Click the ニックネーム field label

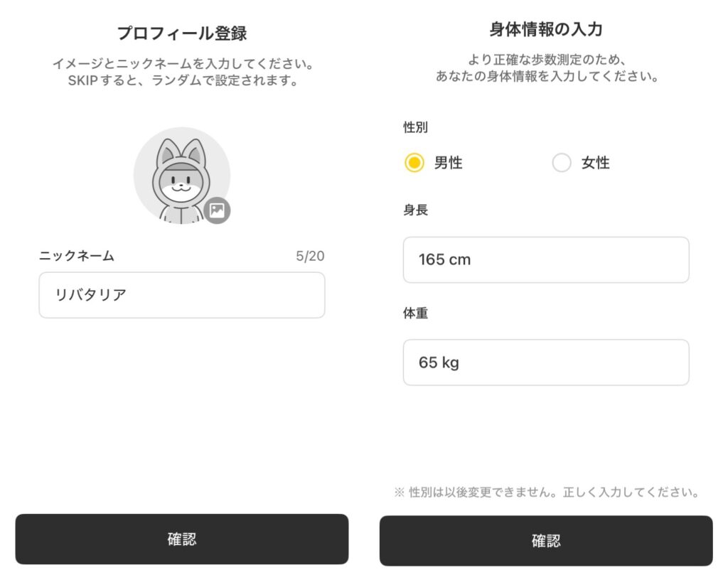click(x=77, y=256)
